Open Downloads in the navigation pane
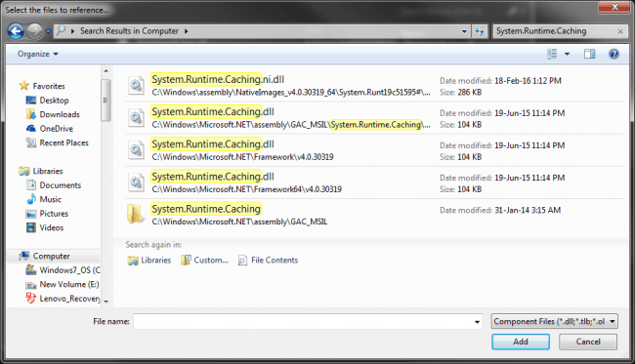The image size is (635, 364). tap(60, 114)
